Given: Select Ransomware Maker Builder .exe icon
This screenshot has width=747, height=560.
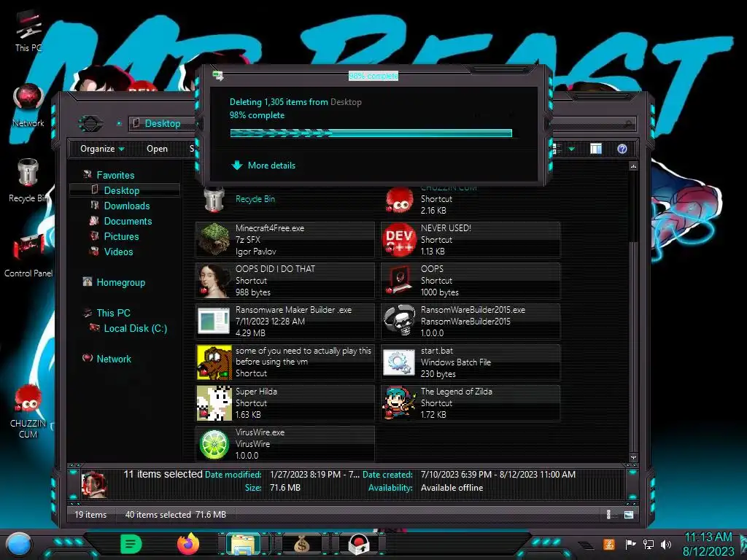Looking at the screenshot, I should (x=214, y=322).
